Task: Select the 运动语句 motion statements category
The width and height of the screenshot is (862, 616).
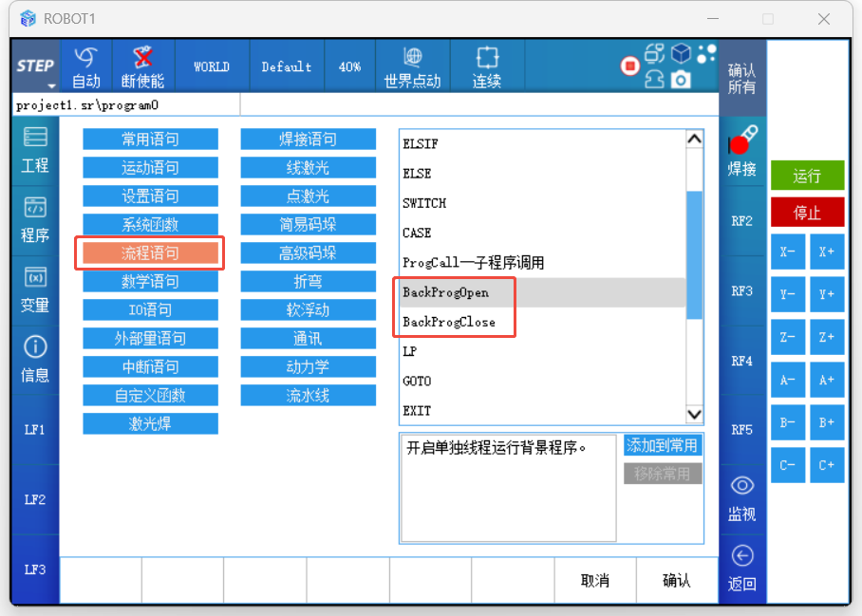Action: coord(150,168)
